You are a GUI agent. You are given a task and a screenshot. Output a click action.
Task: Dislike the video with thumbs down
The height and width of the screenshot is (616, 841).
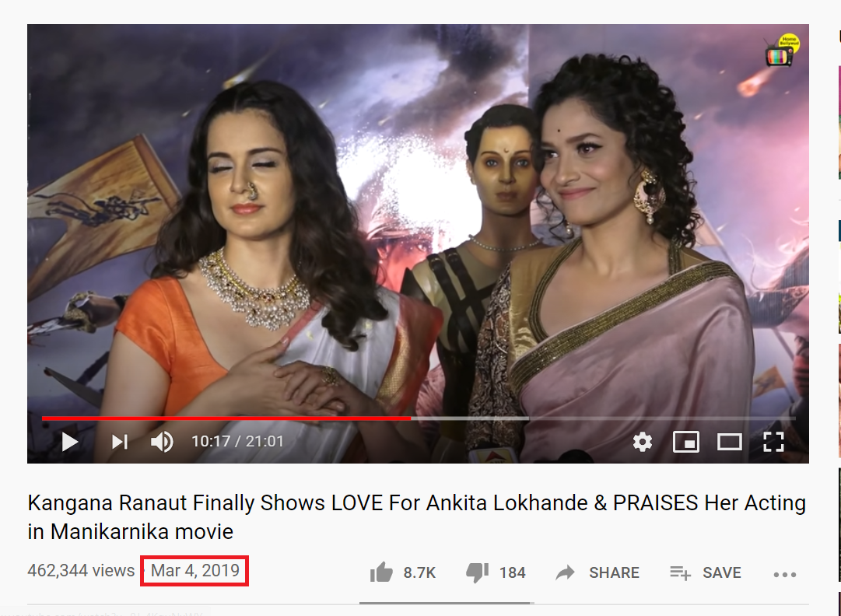pyautogui.click(x=478, y=572)
